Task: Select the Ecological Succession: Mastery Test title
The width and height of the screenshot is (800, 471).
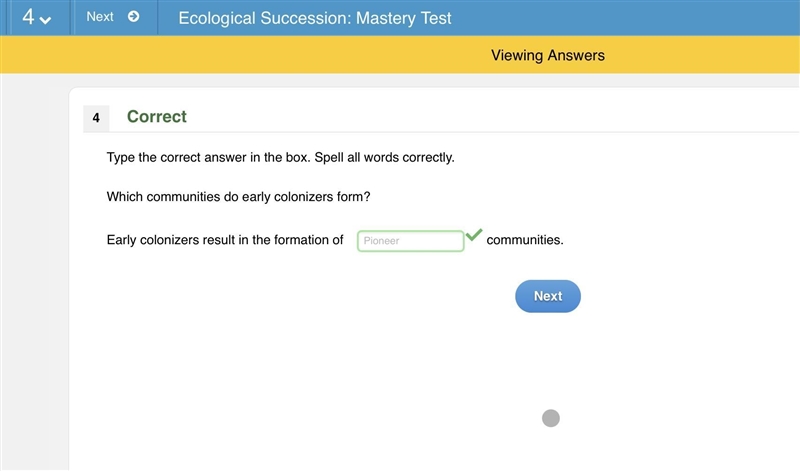Action: [315, 18]
